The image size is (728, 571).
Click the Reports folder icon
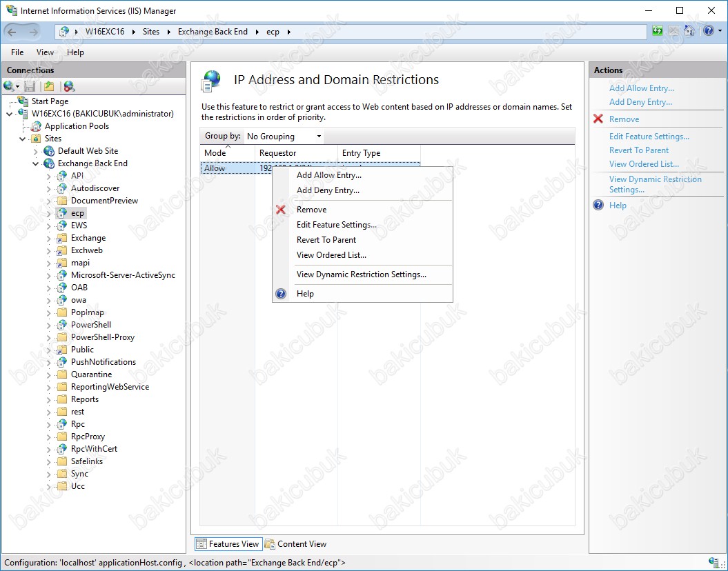click(61, 399)
